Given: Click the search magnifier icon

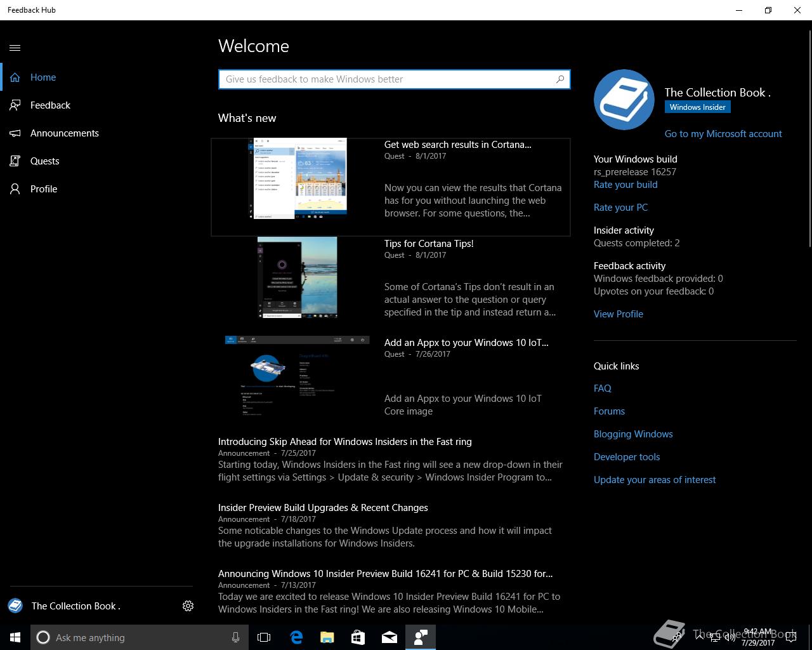Looking at the screenshot, I should pos(560,79).
